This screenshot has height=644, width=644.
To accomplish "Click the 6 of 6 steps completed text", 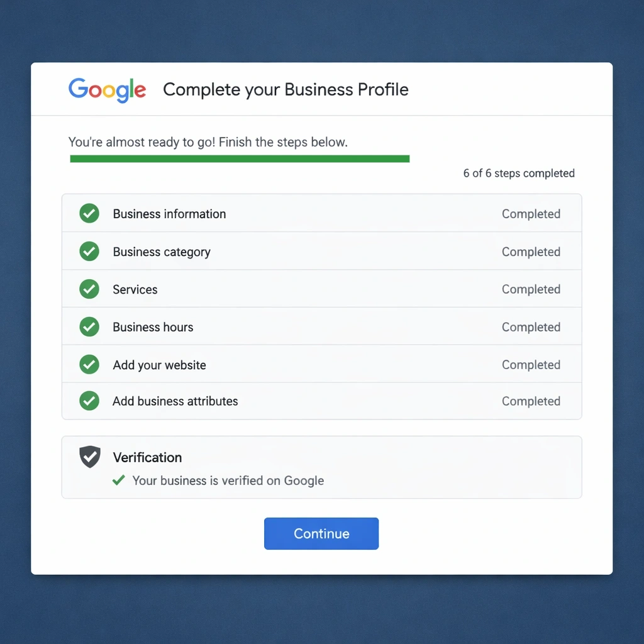I will coord(519,173).
